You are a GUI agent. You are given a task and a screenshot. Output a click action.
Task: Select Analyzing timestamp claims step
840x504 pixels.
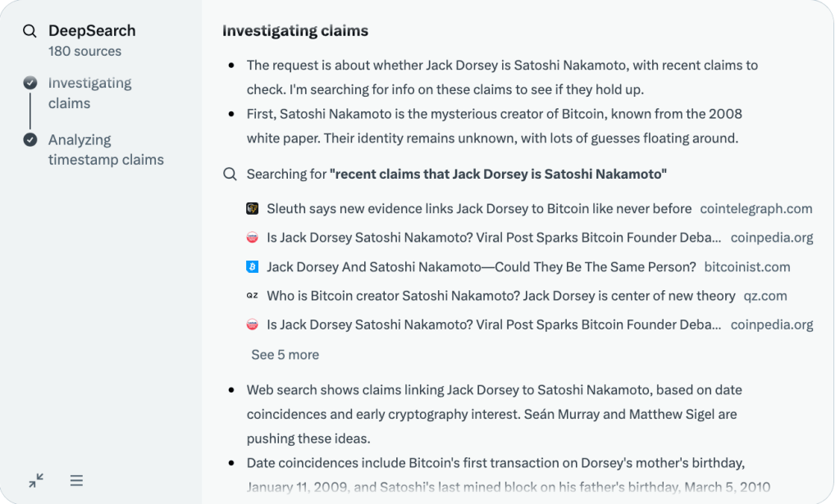coord(106,150)
